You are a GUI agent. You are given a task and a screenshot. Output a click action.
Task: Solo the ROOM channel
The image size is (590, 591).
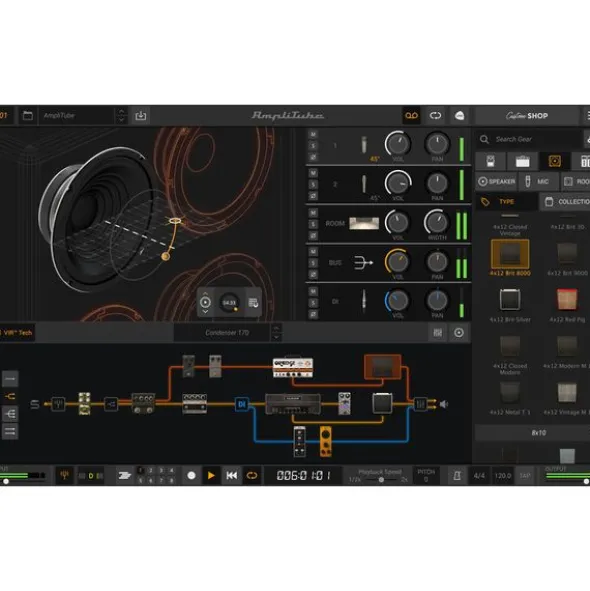[x=313, y=224]
